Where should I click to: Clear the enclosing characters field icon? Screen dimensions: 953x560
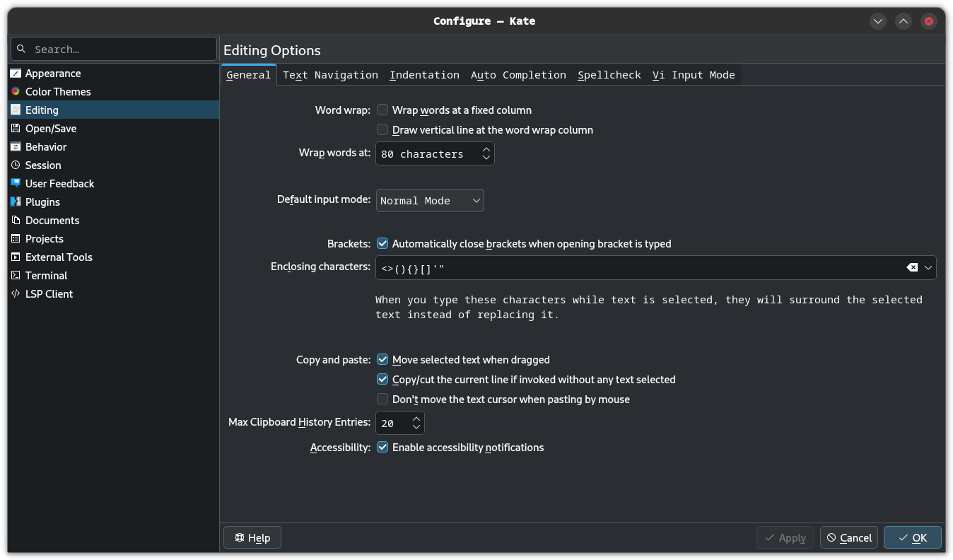click(x=912, y=267)
